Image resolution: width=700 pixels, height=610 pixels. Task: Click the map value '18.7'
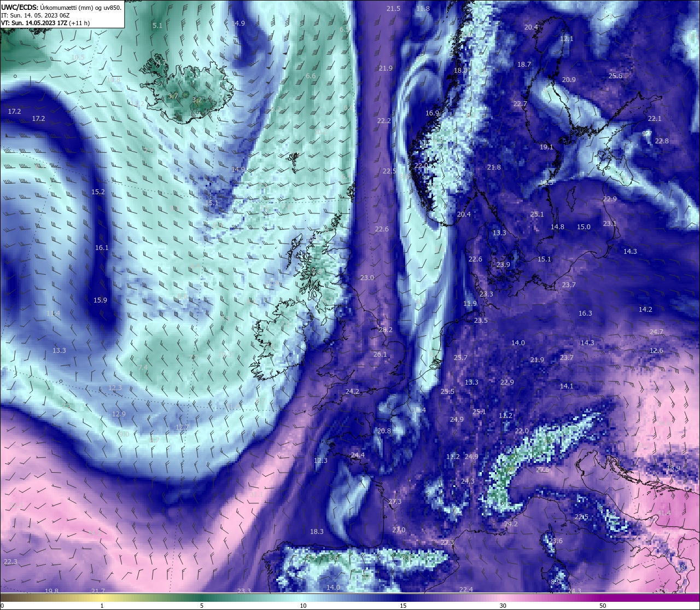tap(524, 65)
